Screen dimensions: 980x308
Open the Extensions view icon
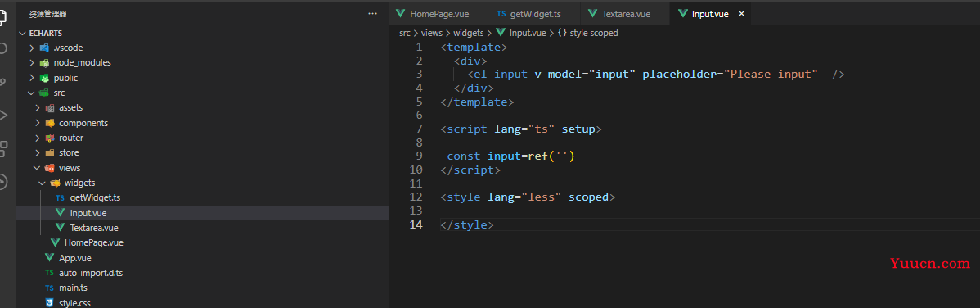2,148
